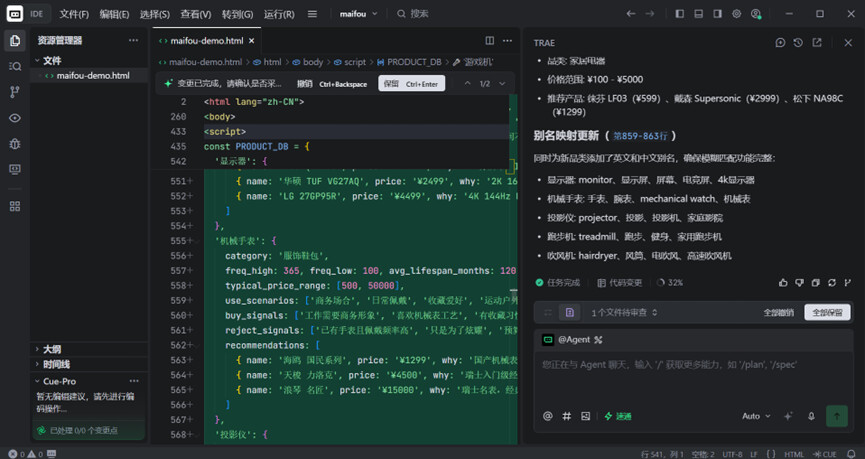Click the 32% context usage indicator
The width and height of the screenshot is (865, 459).
point(670,282)
